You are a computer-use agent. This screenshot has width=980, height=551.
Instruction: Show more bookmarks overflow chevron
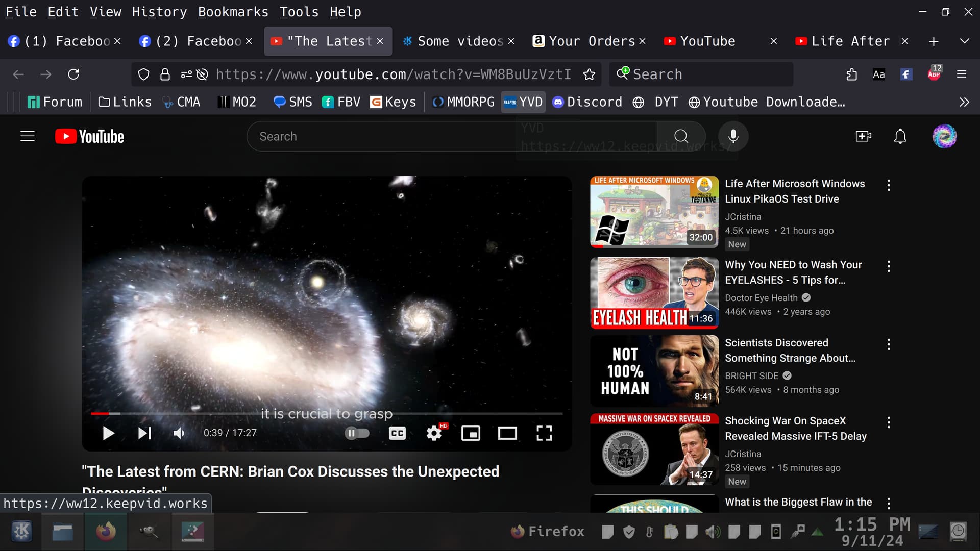tap(964, 102)
